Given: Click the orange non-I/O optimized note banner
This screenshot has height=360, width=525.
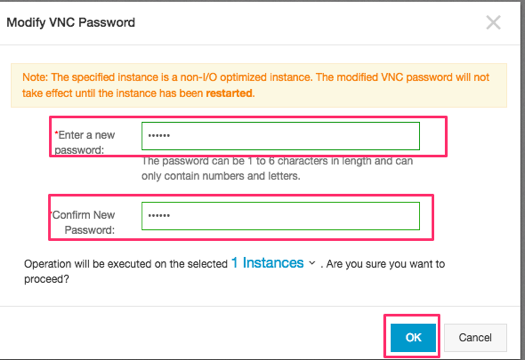Looking at the screenshot, I should click(259, 85).
